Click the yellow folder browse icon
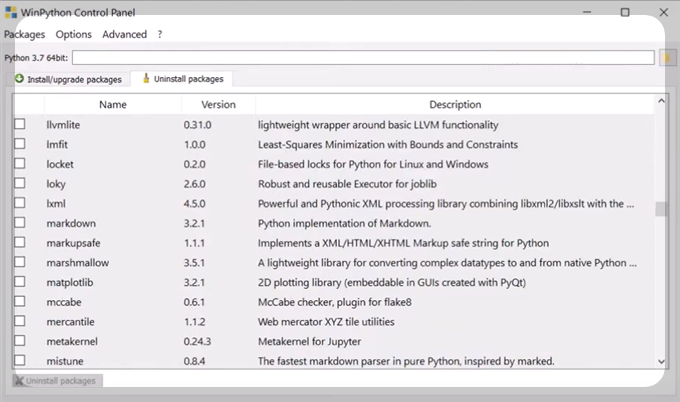Viewport: 680px width, 402px height. tap(668, 58)
